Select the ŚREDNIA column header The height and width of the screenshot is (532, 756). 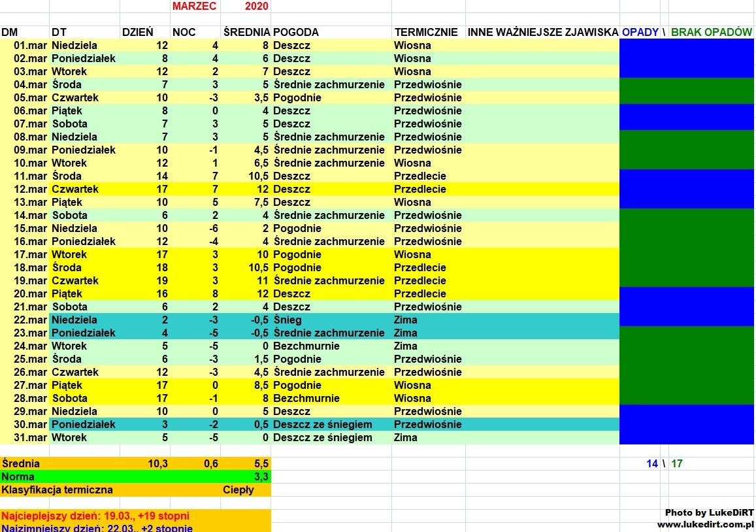click(246, 32)
